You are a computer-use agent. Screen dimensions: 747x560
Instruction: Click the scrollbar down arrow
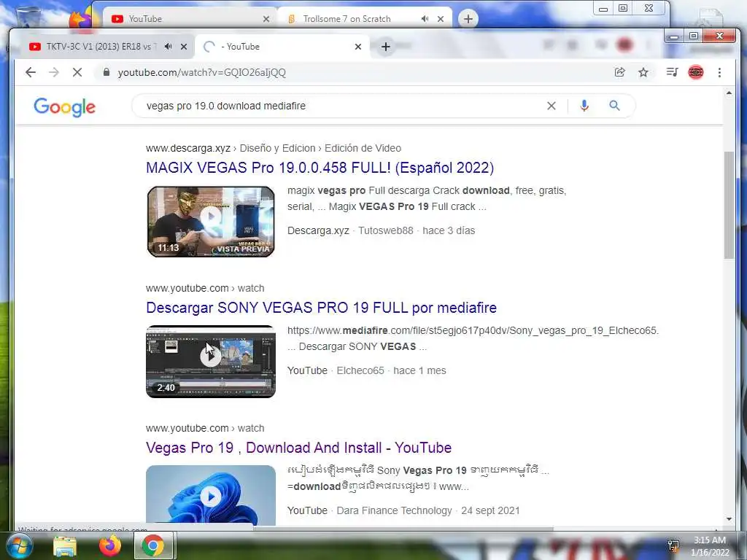tap(729, 519)
